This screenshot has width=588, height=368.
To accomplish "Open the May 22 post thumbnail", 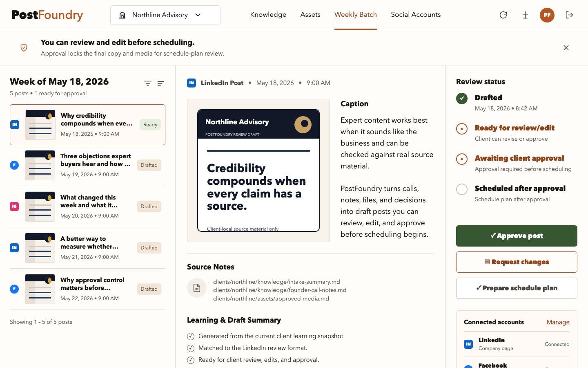I will pos(40,289).
